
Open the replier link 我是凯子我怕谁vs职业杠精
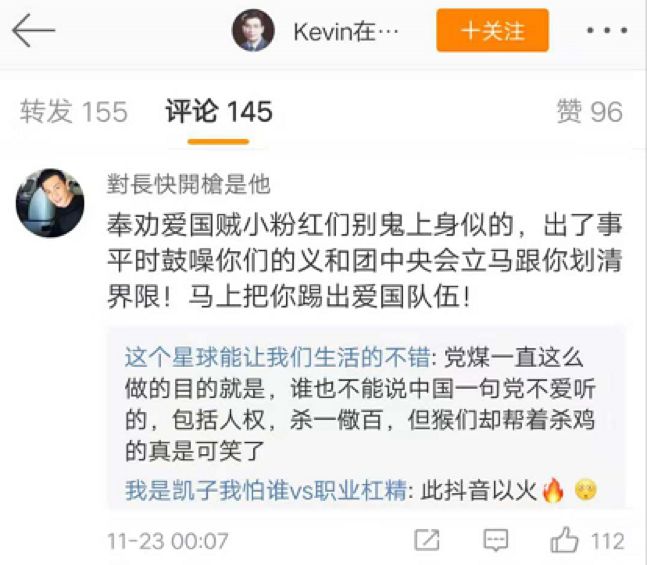coord(266,491)
